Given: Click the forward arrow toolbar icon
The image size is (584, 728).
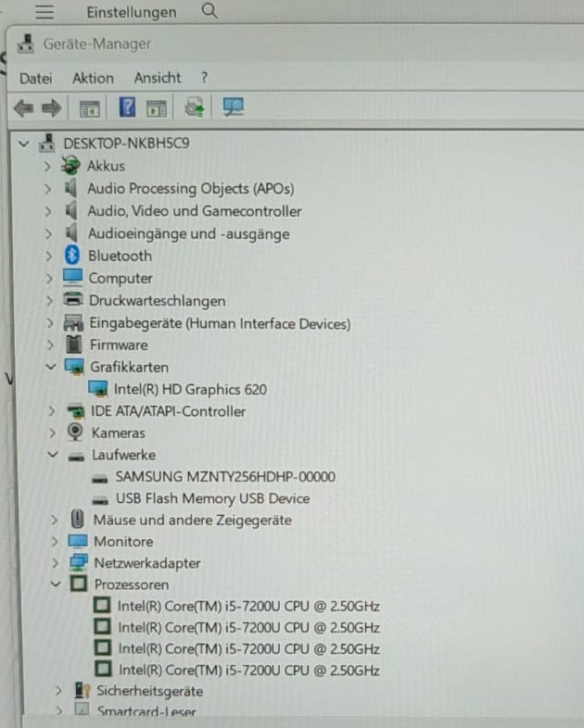Looking at the screenshot, I should (51, 108).
